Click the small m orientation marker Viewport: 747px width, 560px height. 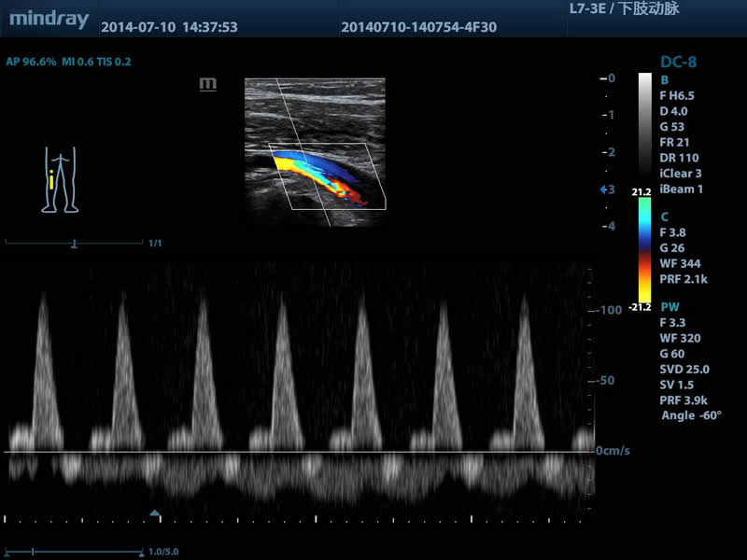tap(207, 84)
